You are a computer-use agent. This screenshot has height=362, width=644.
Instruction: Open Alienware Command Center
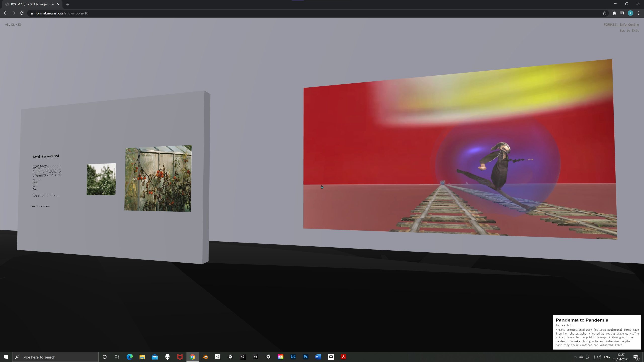pos(167,357)
